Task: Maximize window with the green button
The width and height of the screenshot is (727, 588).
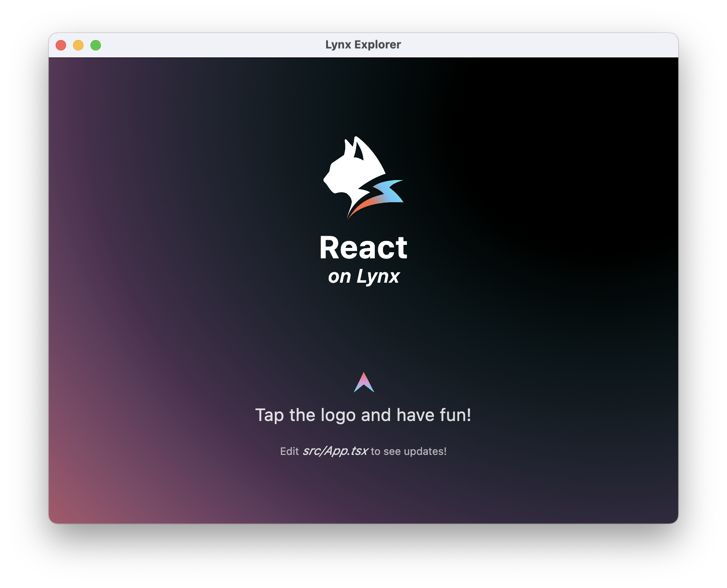Action: [96, 45]
